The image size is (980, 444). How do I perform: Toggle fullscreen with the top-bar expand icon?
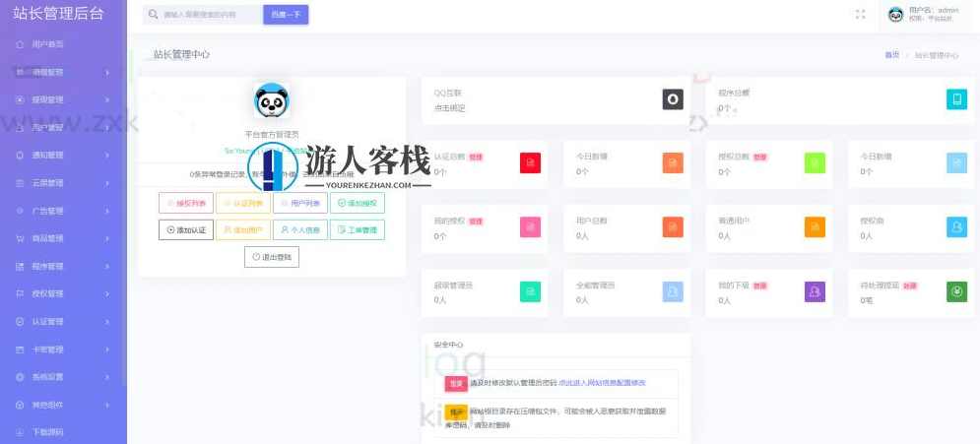tap(861, 15)
